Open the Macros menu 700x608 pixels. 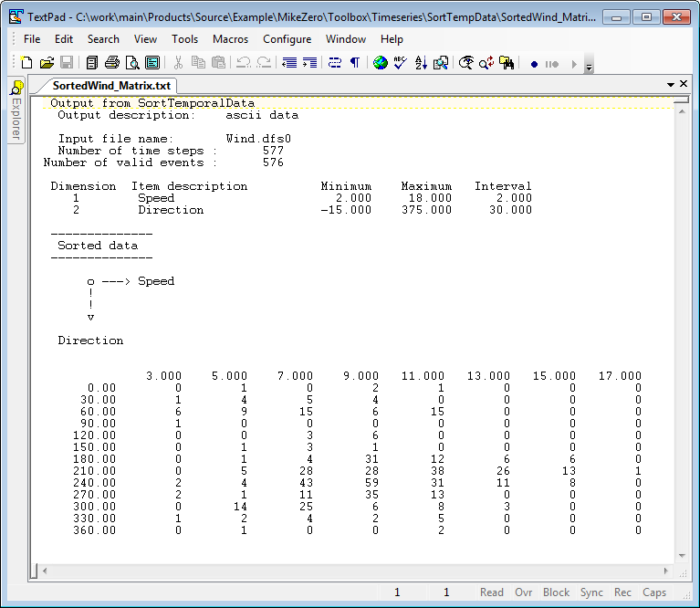tap(230, 39)
